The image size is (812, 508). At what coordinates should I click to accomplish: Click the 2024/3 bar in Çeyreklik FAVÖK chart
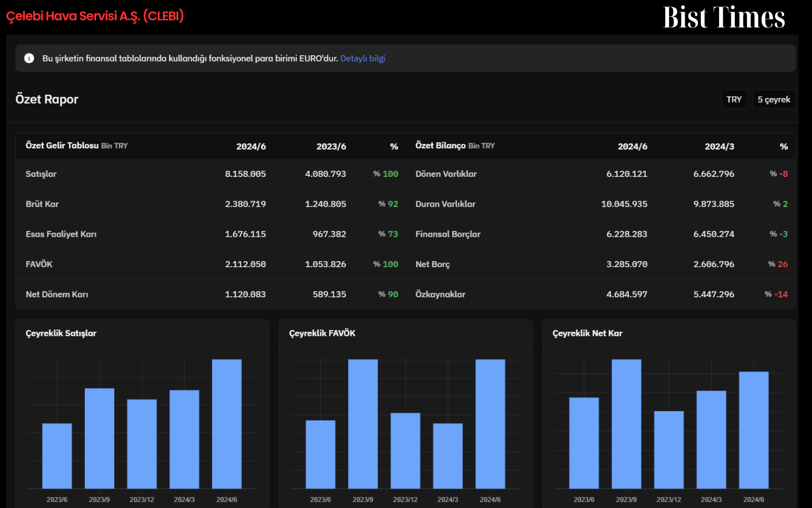point(448,456)
